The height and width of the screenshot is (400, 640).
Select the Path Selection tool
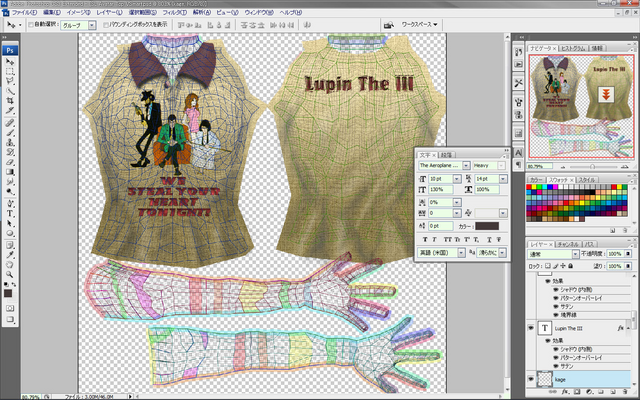point(10,223)
